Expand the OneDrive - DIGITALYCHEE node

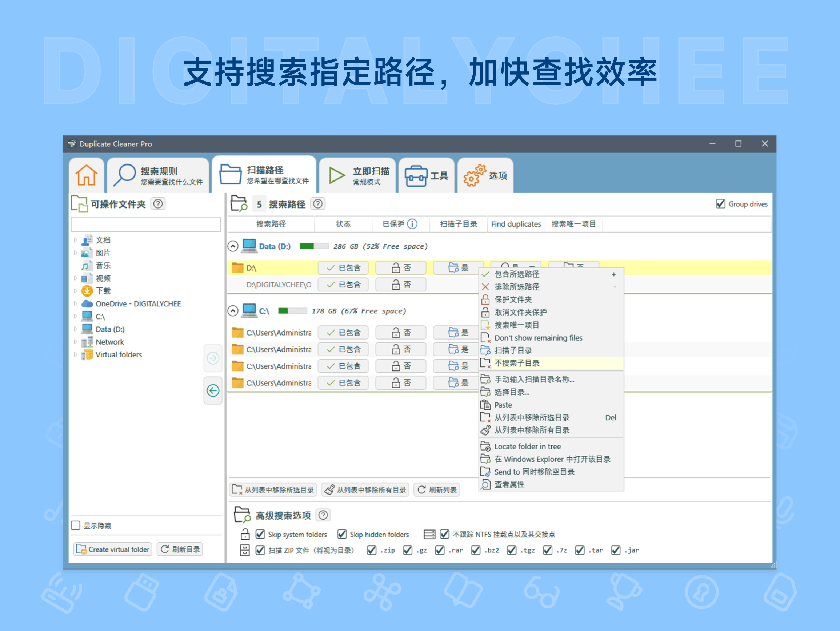(76, 304)
